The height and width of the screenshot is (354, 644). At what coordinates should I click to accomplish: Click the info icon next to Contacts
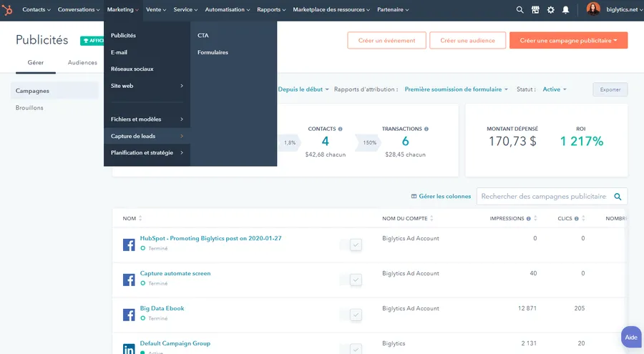point(340,129)
